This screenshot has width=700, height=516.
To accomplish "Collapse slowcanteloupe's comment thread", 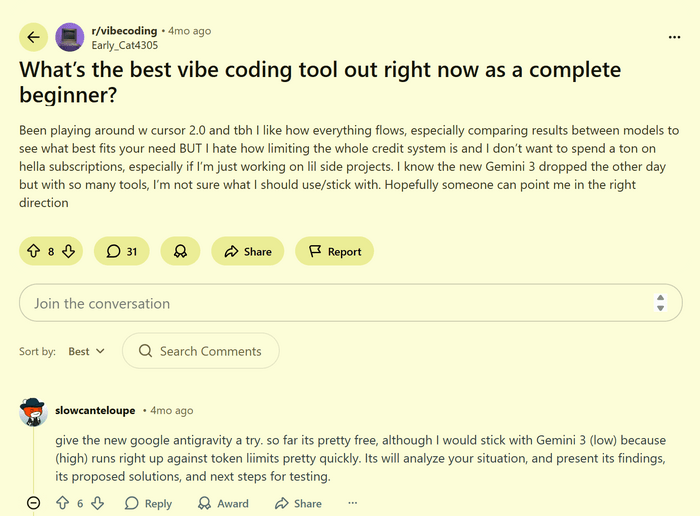I will [33, 504].
